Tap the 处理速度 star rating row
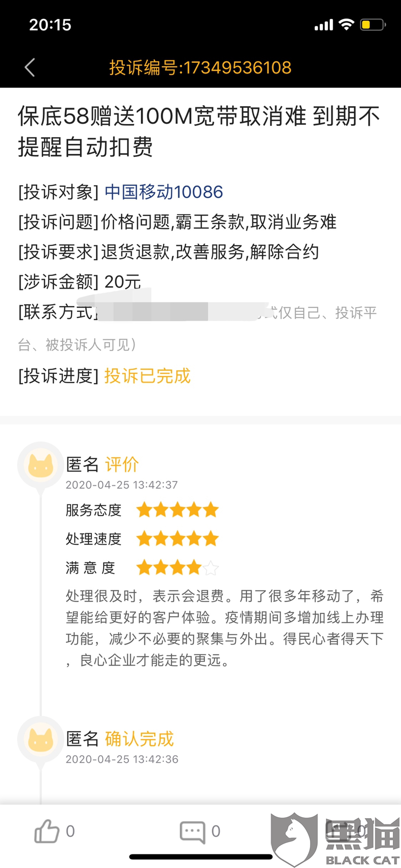 (x=177, y=539)
